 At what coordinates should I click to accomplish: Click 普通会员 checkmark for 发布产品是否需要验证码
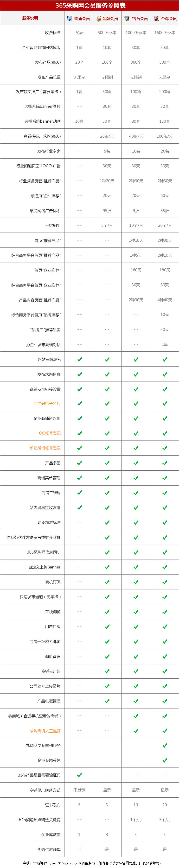click(x=79, y=775)
